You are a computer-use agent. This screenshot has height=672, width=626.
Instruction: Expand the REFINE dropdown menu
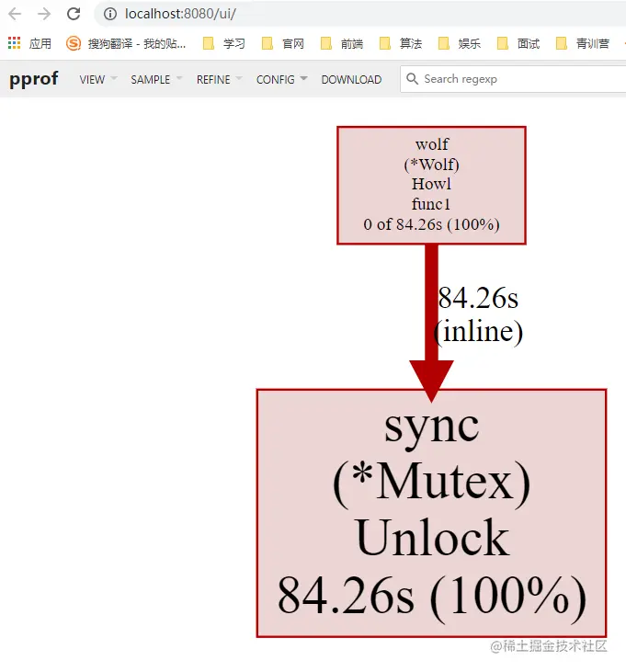[220, 79]
